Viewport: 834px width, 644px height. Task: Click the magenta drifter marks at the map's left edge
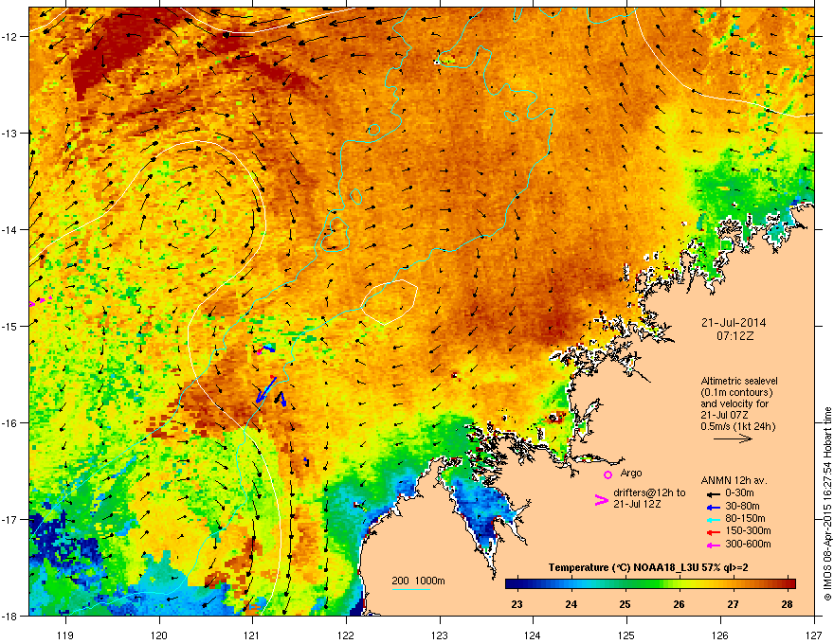pos(40,301)
